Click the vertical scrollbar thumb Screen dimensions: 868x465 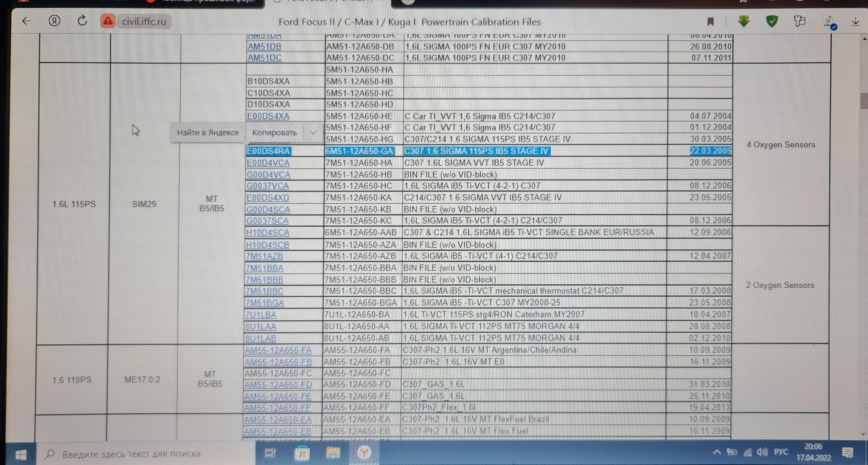(x=864, y=101)
